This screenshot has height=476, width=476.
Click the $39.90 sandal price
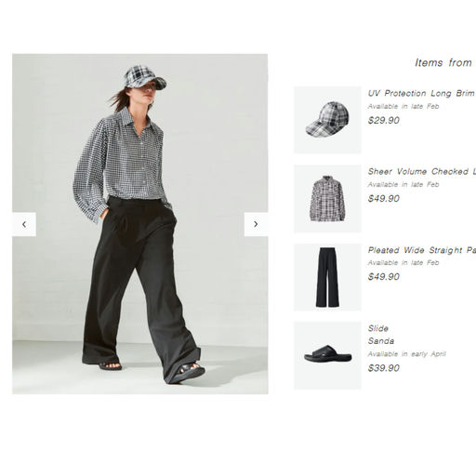point(384,368)
